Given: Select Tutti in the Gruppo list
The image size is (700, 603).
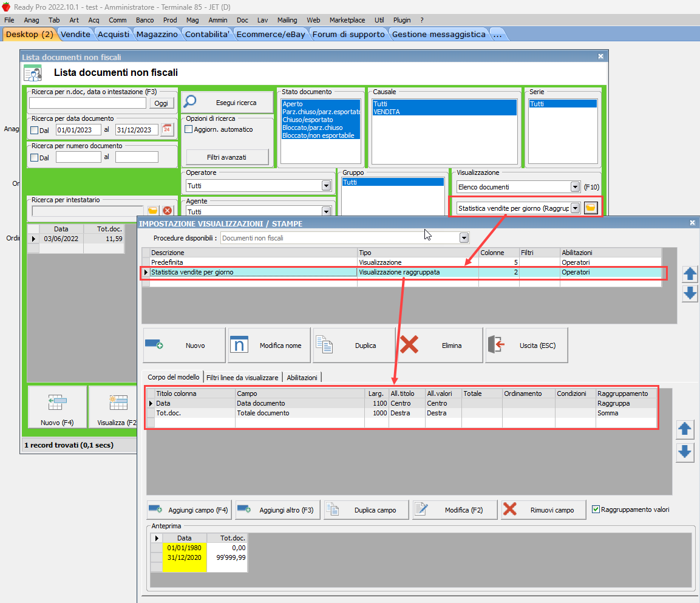Looking at the screenshot, I should click(x=393, y=182).
